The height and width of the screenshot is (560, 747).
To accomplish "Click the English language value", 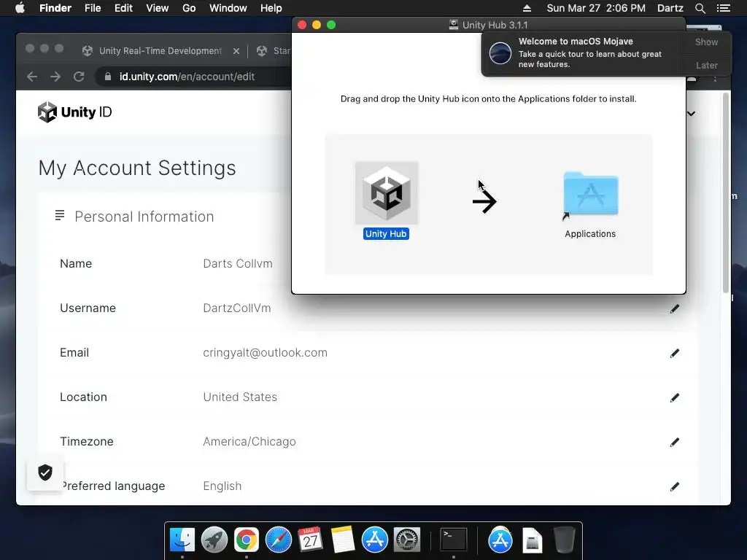I will 222,486.
